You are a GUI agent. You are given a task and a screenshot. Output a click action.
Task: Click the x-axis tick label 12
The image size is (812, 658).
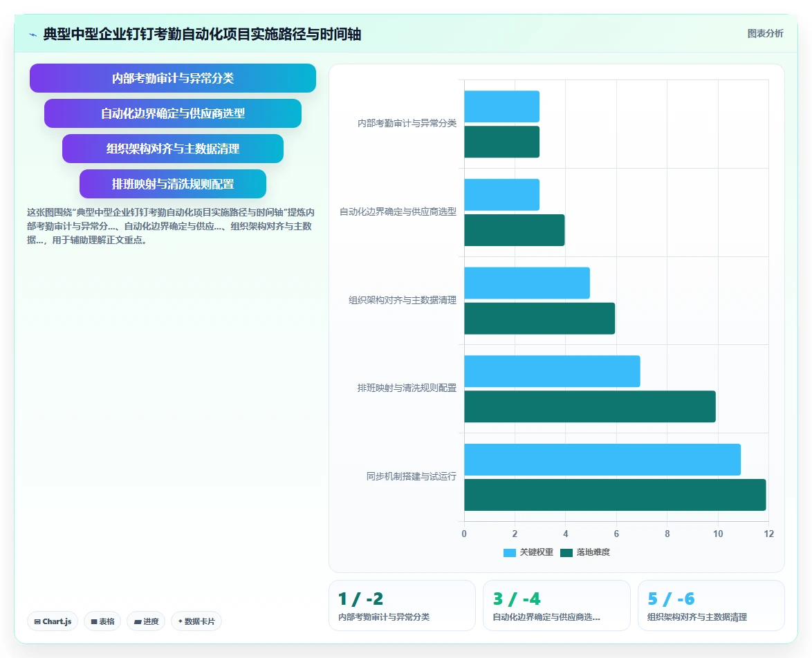tap(768, 534)
